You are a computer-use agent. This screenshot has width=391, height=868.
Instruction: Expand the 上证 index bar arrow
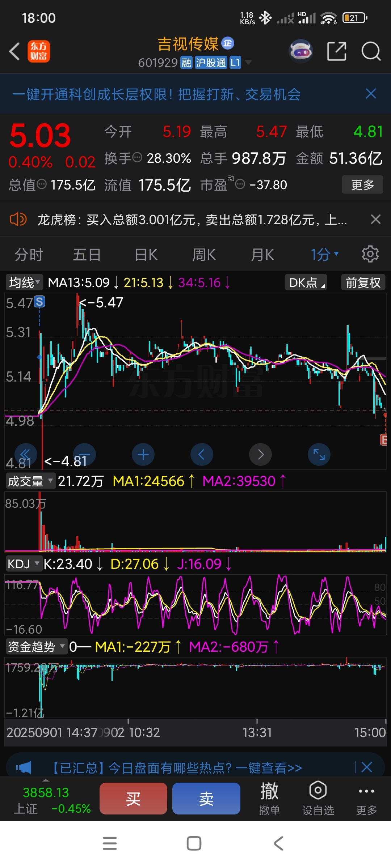click(46, 780)
